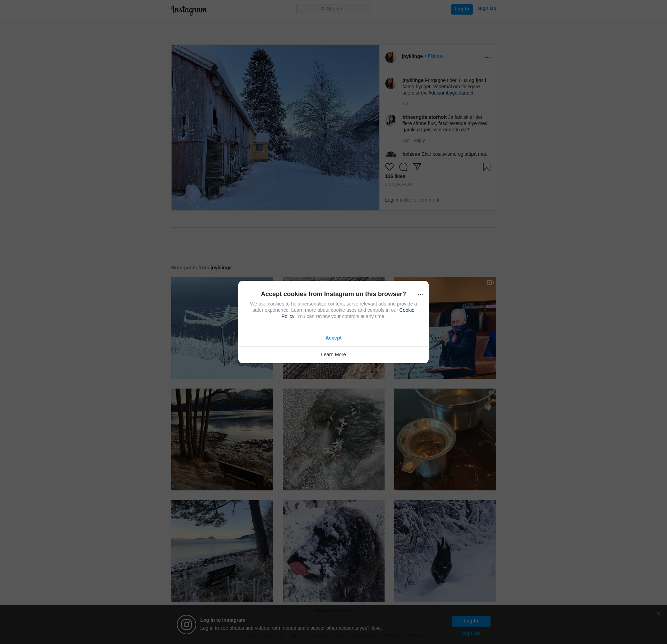Focus the Search input field

click(333, 9)
